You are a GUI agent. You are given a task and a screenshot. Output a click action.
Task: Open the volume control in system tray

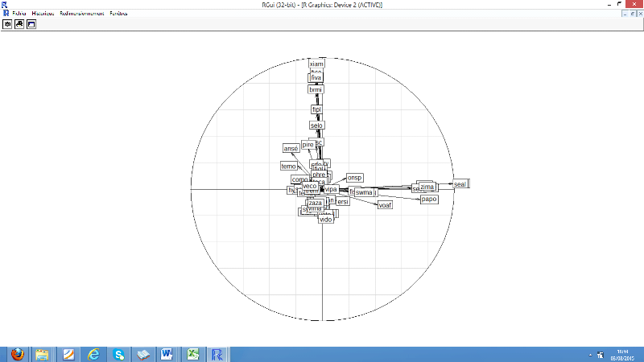[601, 354]
